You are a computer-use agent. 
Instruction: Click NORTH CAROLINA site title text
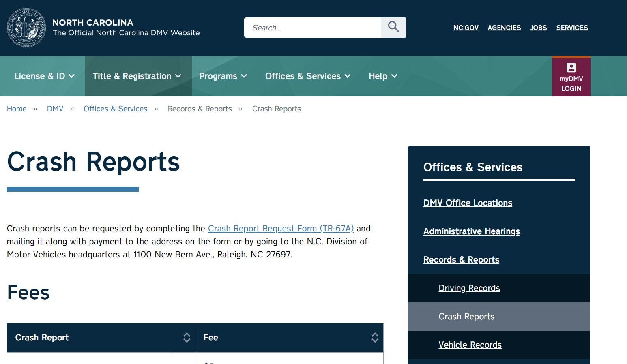[x=93, y=23]
